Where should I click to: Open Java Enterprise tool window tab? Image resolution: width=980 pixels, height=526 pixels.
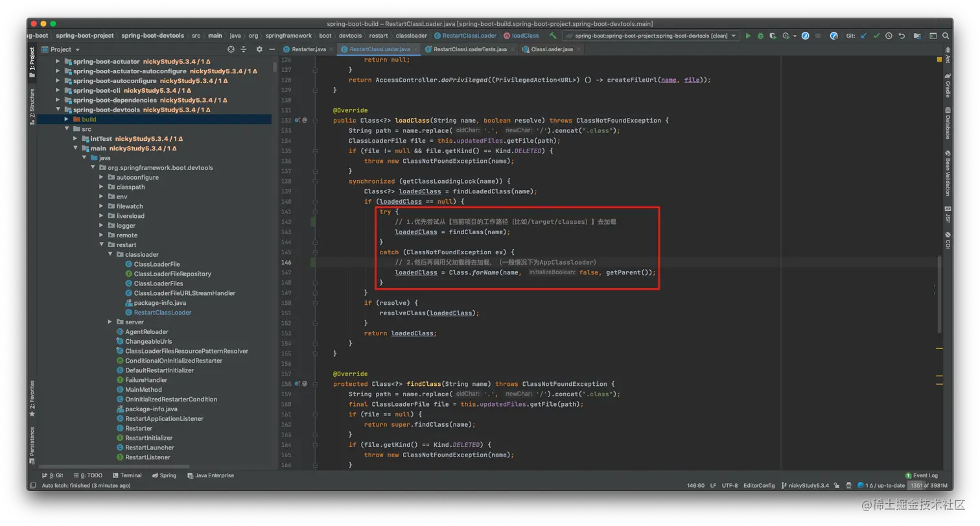click(x=211, y=475)
